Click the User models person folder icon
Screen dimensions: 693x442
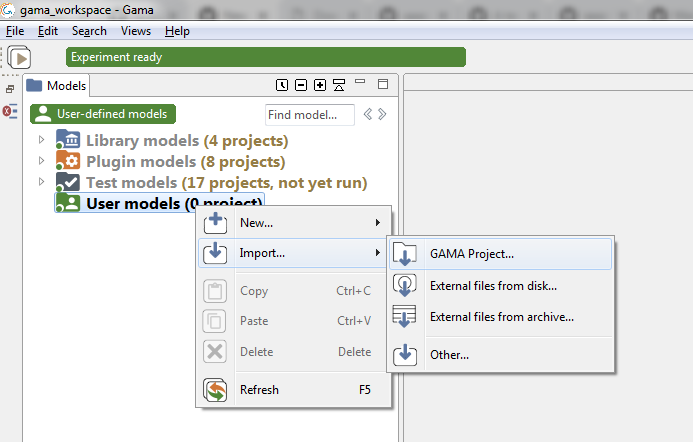point(68,203)
